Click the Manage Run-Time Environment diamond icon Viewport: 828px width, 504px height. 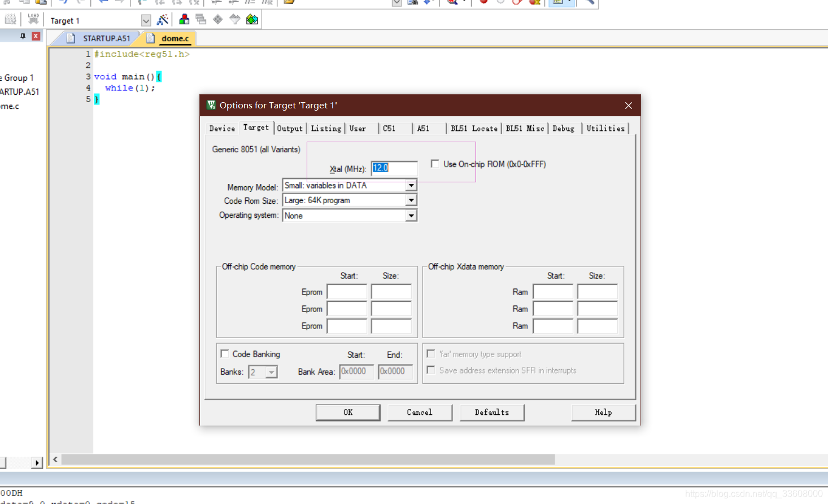(x=217, y=20)
